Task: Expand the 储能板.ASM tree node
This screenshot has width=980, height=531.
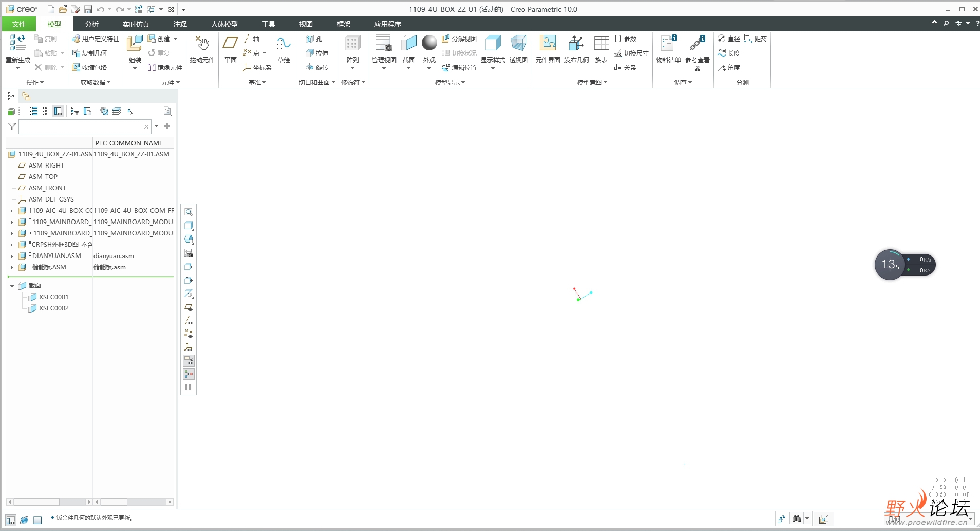Action: coord(11,267)
